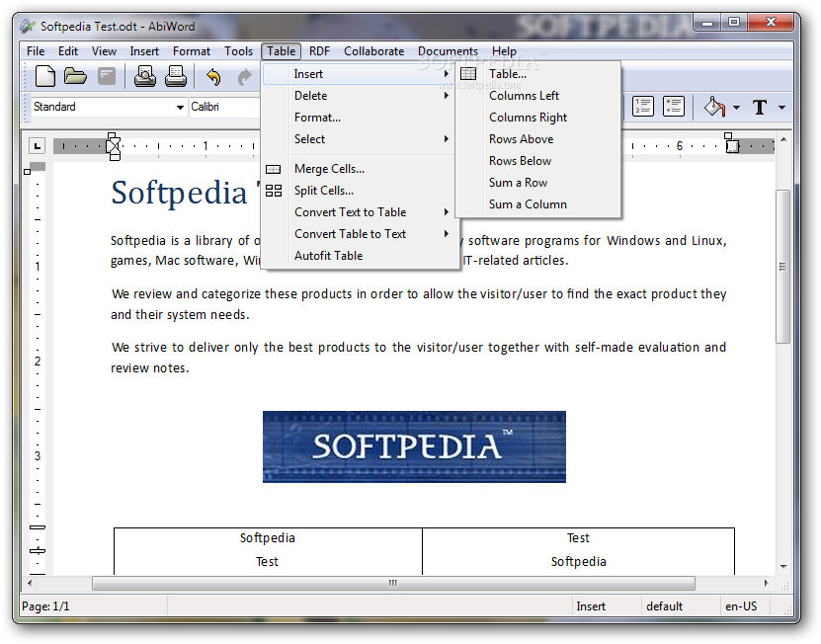Click the numbered list icon

(643, 107)
